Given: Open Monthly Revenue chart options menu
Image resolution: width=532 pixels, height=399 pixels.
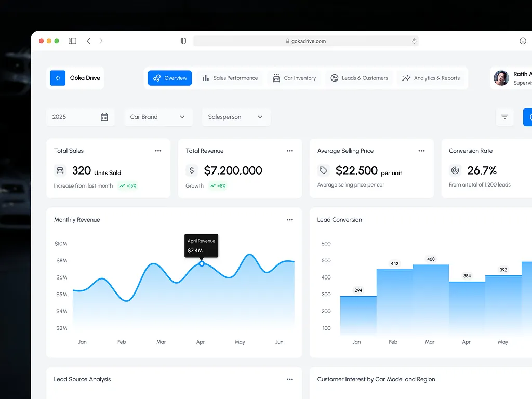Looking at the screenshot, I should (x=290, y=220).
